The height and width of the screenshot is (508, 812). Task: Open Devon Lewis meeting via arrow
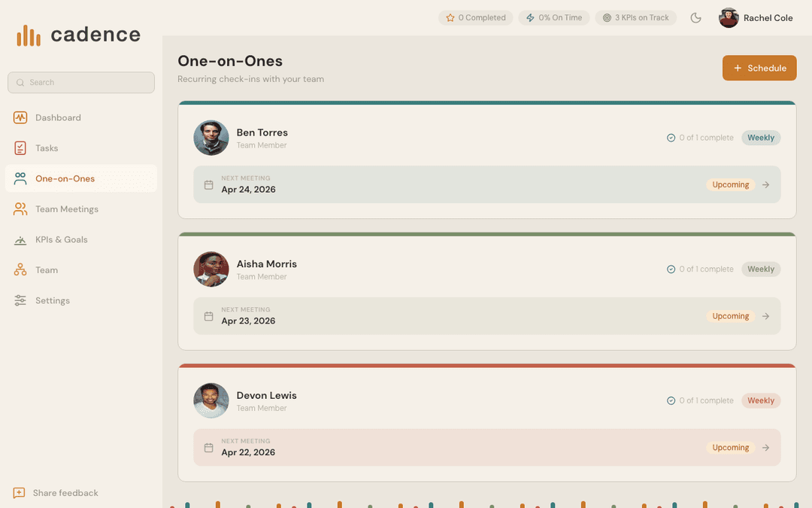pos(765,448)
